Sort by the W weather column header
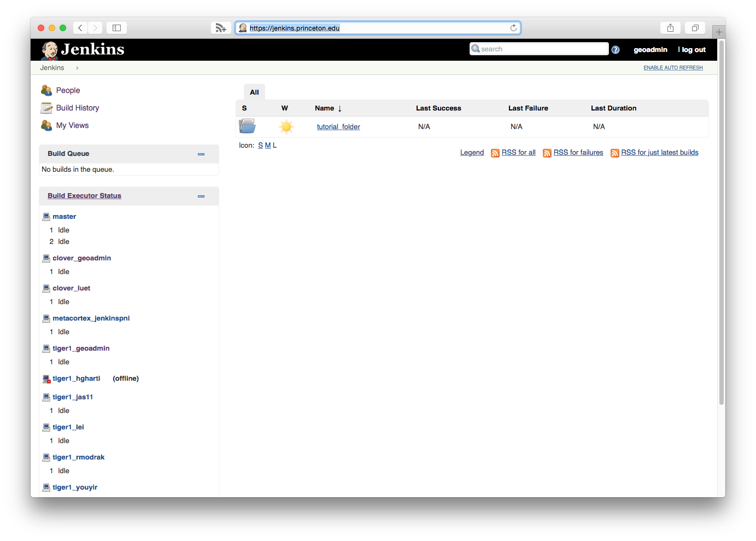 (285, 108)
